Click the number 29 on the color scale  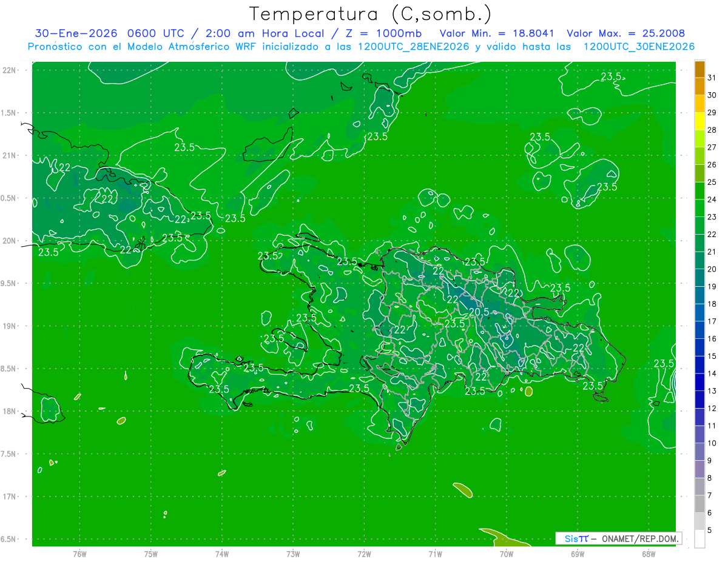pyautogui.click(x=712, y=112)
